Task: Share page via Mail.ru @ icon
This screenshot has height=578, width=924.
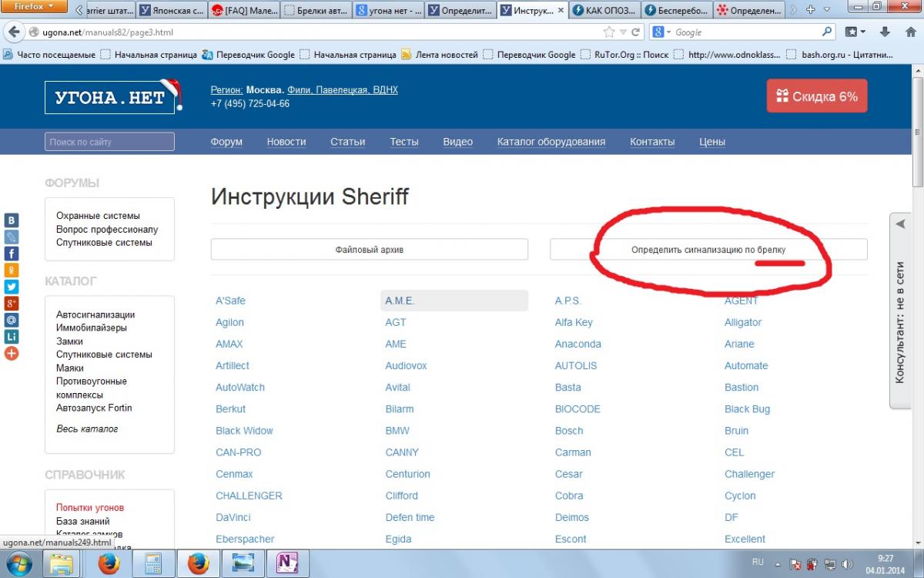Action: click(x=12, y=320)
